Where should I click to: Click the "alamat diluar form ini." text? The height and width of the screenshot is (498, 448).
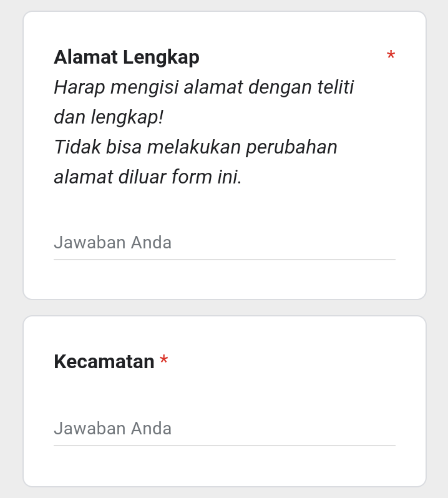(147, 177)
